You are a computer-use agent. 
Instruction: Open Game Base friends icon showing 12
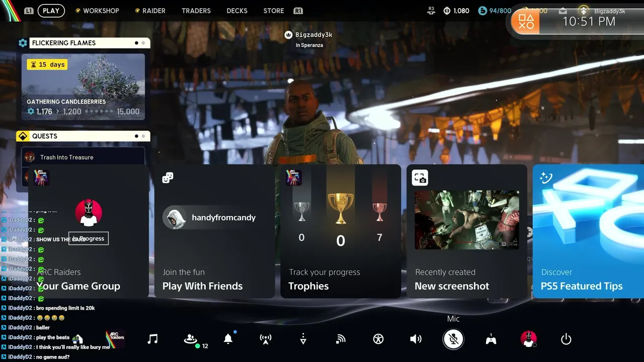coord(191,339)
